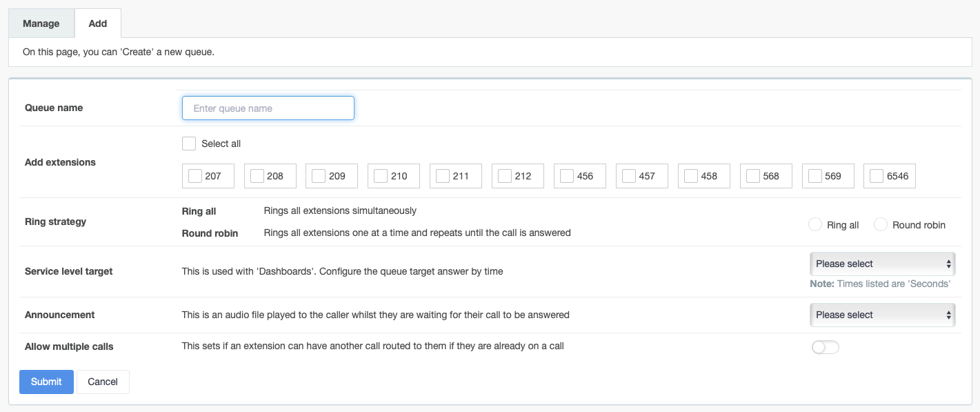Enable the extension 209 checkbox
The image size is (980, 412).
click(x=319, y=176)
